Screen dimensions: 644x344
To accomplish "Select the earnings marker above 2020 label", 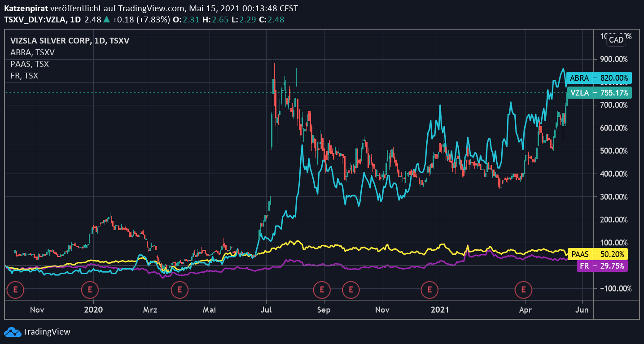I will click(90, 289).
